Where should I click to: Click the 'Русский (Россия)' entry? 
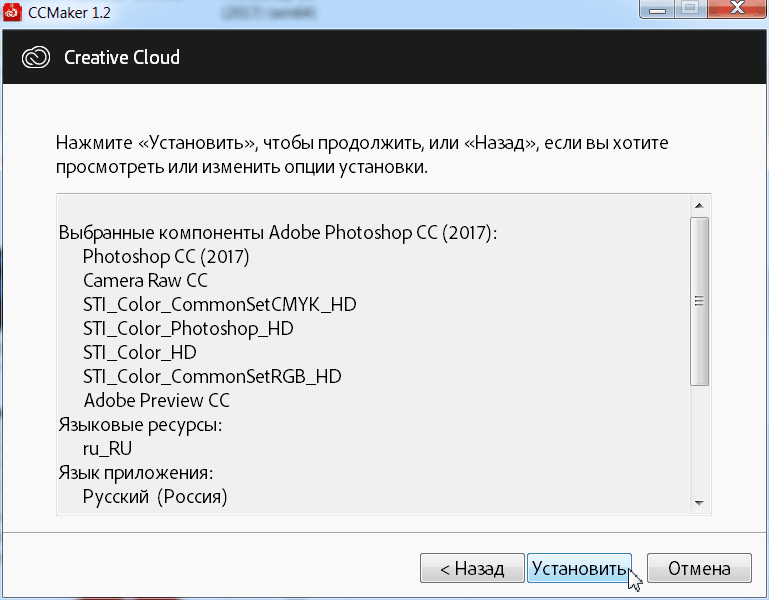pos(154,497)
